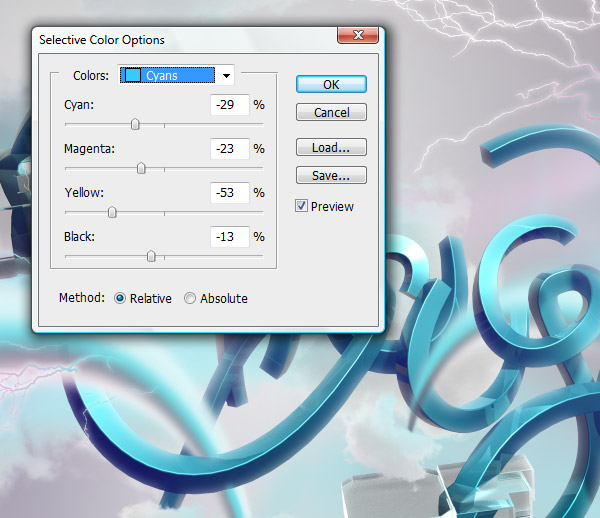Screen dimensions: 600x518
Task: Click the Black percentage input field
Action: [x=230, y=237]
